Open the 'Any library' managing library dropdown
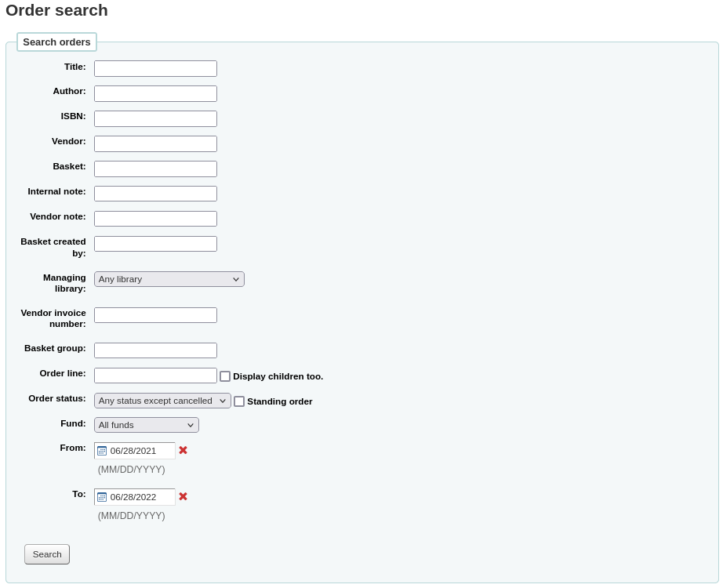 point(169,279)
